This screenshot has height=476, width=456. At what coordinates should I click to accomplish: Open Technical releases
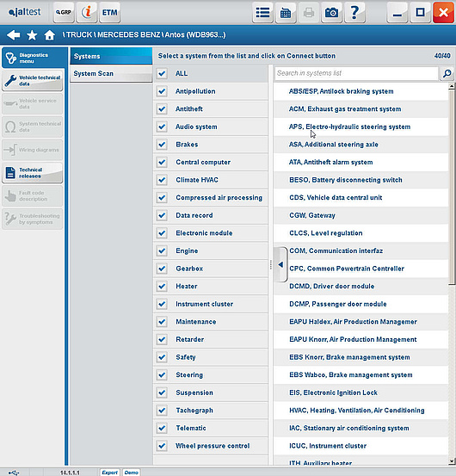(33, 173)
